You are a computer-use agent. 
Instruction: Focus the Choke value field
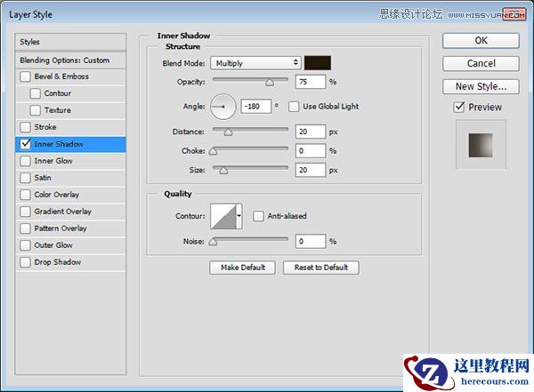click(311, 151)
